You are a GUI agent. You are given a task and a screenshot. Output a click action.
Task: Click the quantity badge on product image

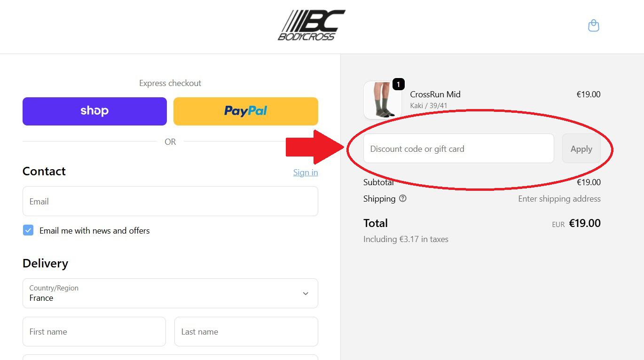398,85
